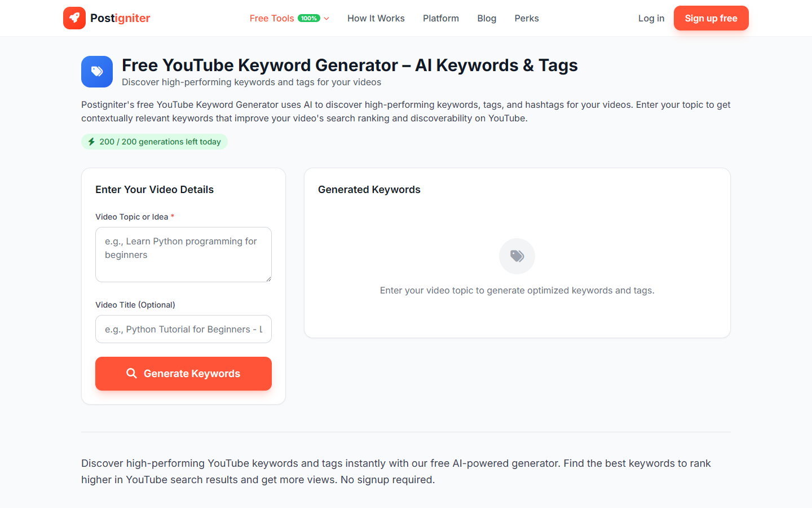The width and height of the screenshot is (812, 508).
Task: Select the Postigniter wordmark in the header
Action: tap(120, 17)
